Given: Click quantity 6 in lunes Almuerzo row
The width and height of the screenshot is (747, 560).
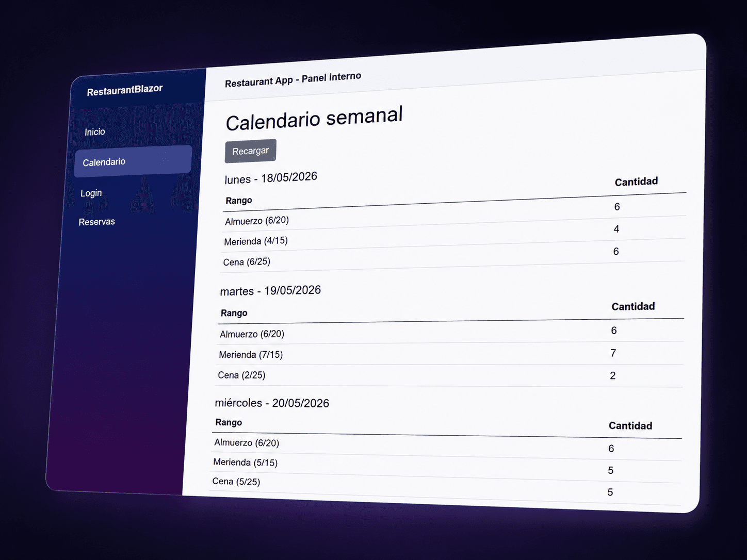Looking at the screenshot, I should [617, 207].
